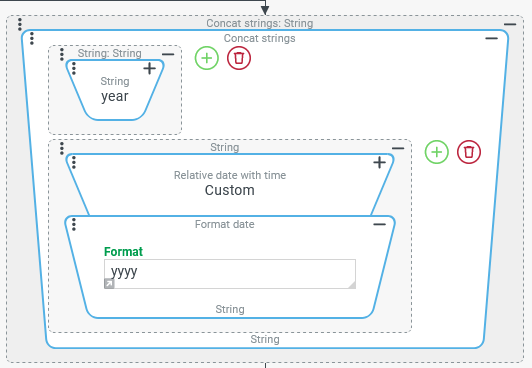Open three-dot menu of String: String block
This screenshot has height=368, width=532.
pyautogui.click(x=62, y=54)
